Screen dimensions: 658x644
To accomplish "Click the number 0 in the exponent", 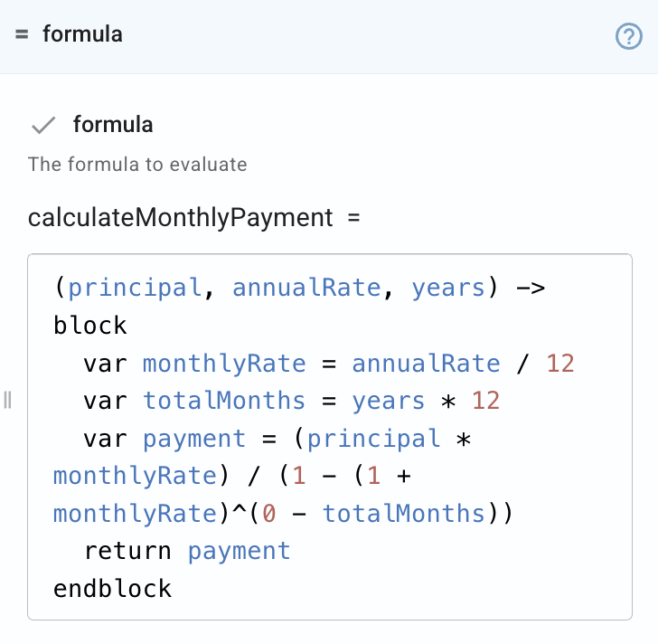I will (x=269, y=514).
